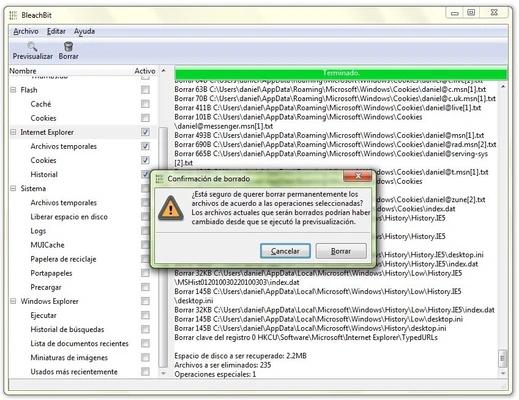The image size is (519, 400).
Task: Enable Usados más recientemente checkbox
Action: 145,371
